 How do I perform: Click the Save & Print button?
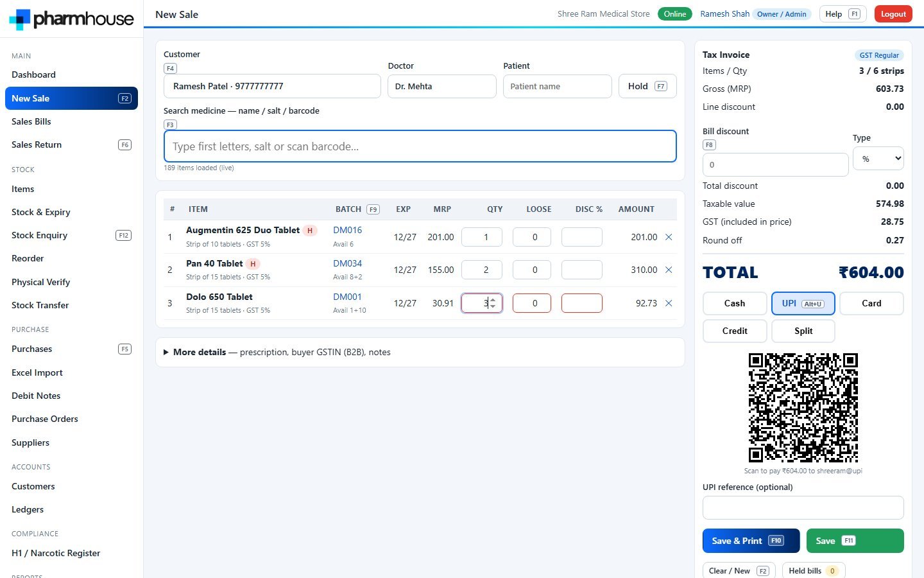tap(751, 541)
